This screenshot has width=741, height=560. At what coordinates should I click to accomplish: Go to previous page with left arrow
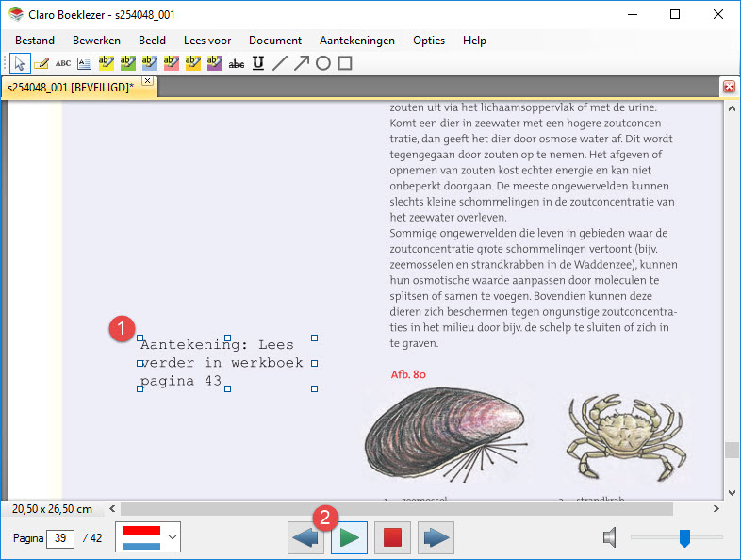click(305, 537)
